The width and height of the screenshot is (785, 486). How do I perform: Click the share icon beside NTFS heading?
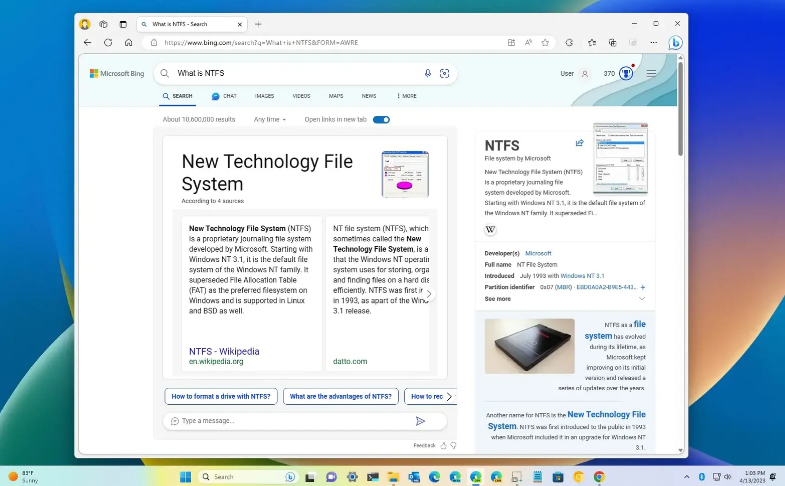coord(579,143)
